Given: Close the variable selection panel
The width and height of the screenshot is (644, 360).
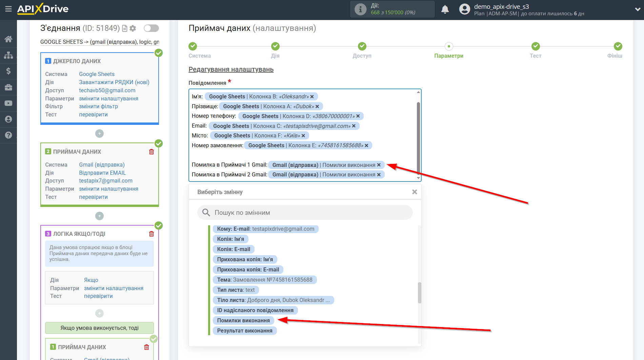Looking at the screenshot, I should click(x=415, y=192).
